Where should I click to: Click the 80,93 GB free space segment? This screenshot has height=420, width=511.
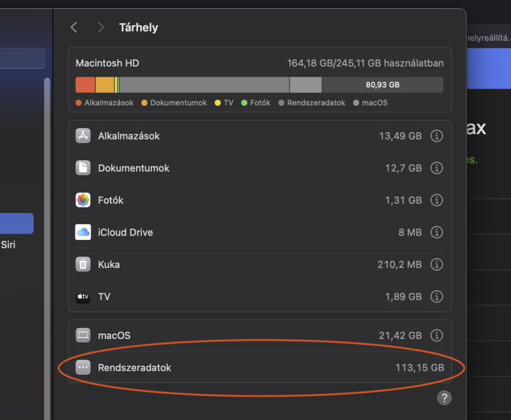[x=382, y=85]
